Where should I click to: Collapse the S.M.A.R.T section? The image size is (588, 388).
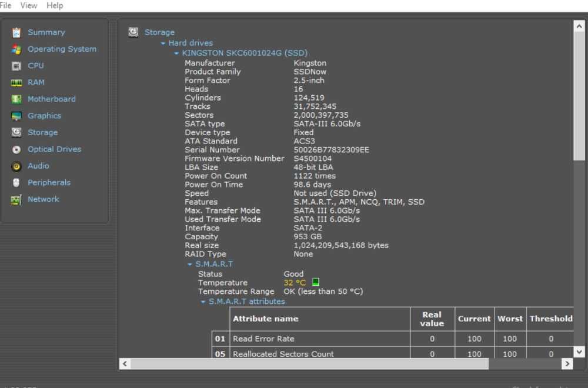click(x=190, y=265)
